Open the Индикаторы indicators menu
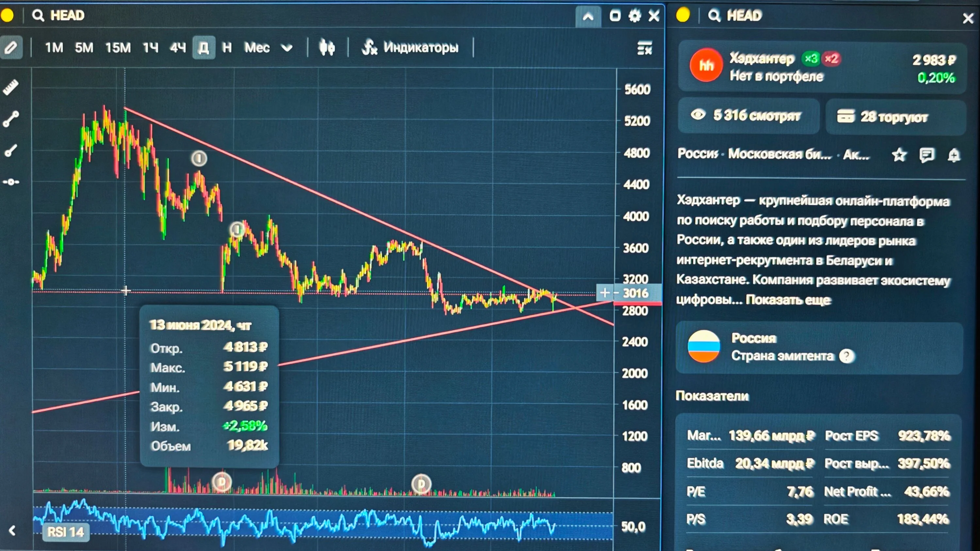980x551 pixels. coord(410,48)
